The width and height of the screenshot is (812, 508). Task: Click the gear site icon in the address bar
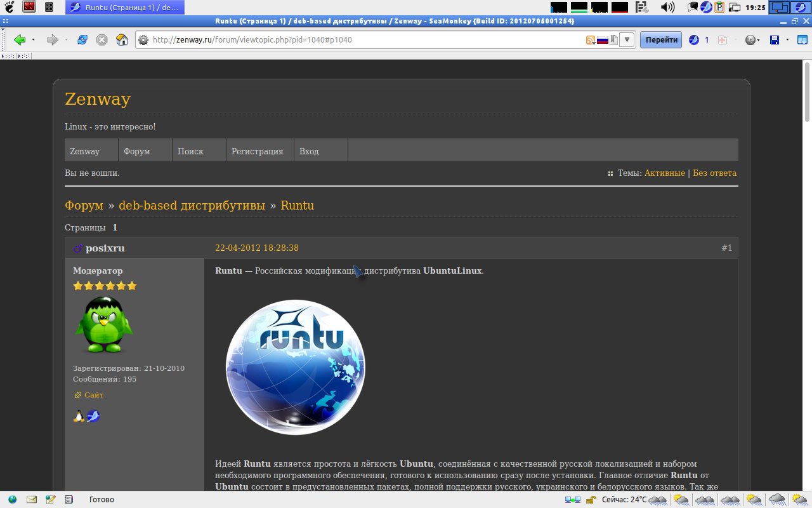coord(143,40)
